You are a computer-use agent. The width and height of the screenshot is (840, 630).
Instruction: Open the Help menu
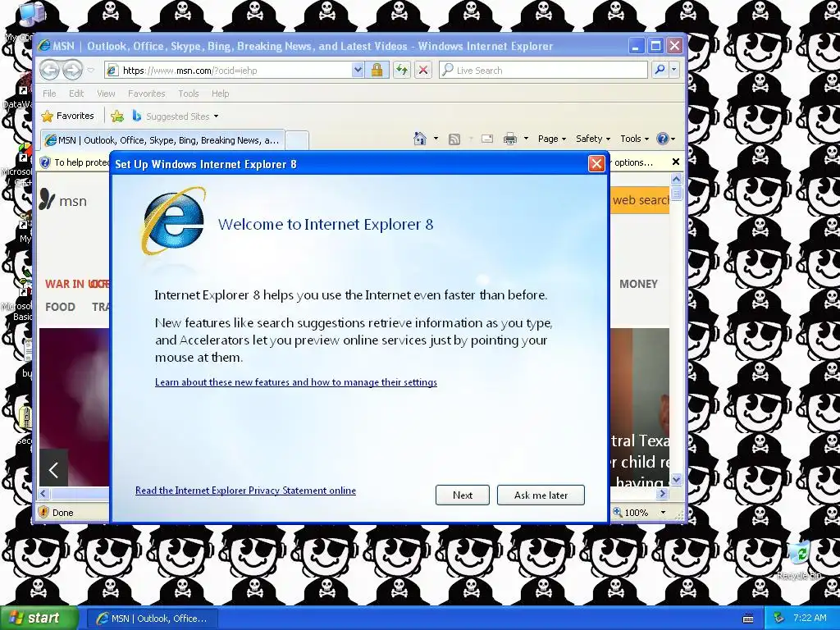pyautogui.click(x=220, y=94)
